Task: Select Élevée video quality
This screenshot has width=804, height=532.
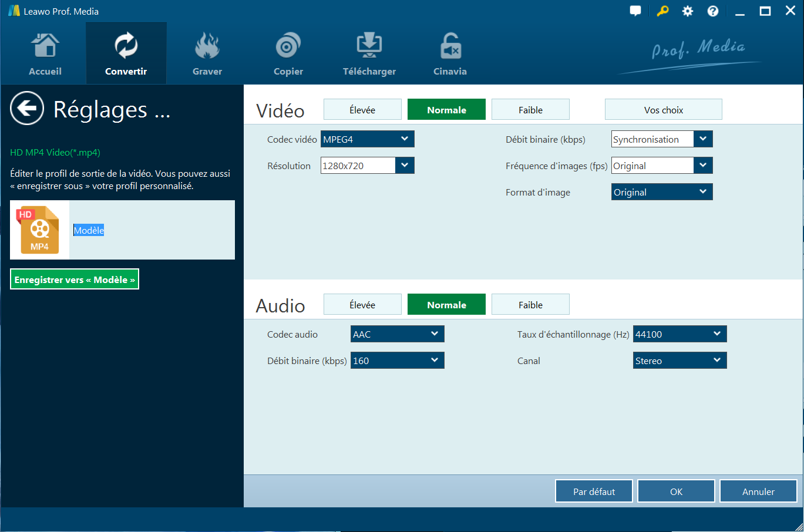Action: point(362,110)
